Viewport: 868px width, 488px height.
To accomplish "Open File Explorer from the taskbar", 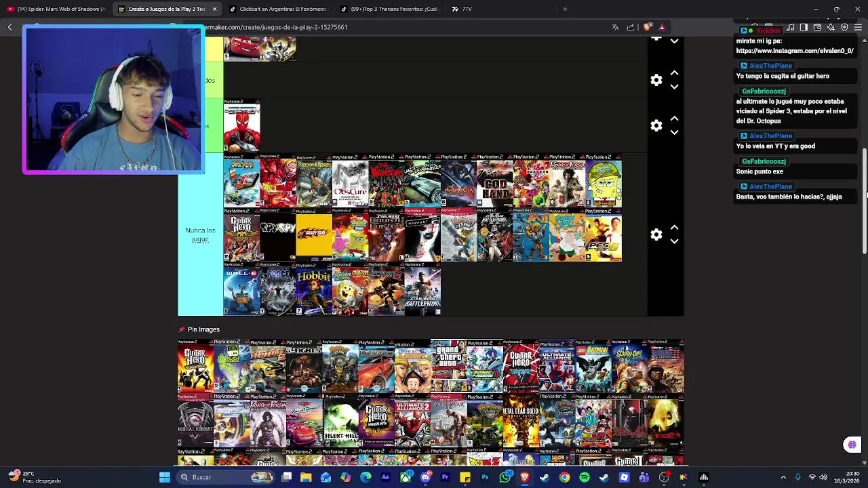I will coord(306,477).
